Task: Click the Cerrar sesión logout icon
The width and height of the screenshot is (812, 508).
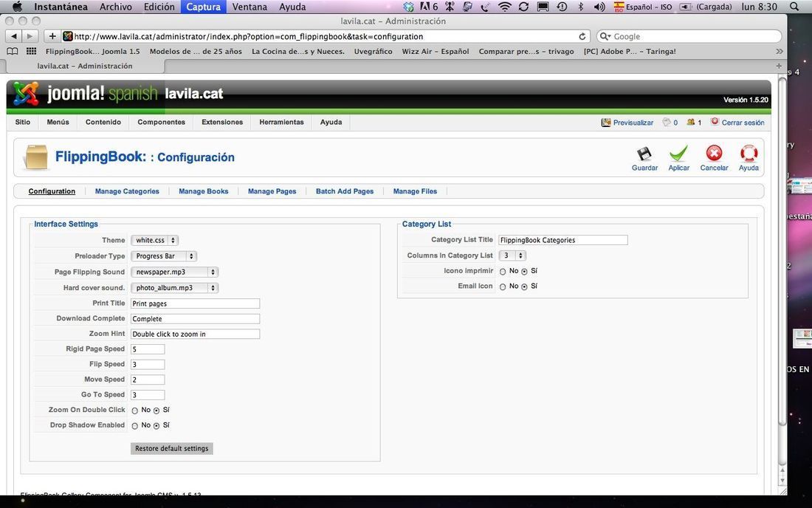Action: click(x=715, y=122)
